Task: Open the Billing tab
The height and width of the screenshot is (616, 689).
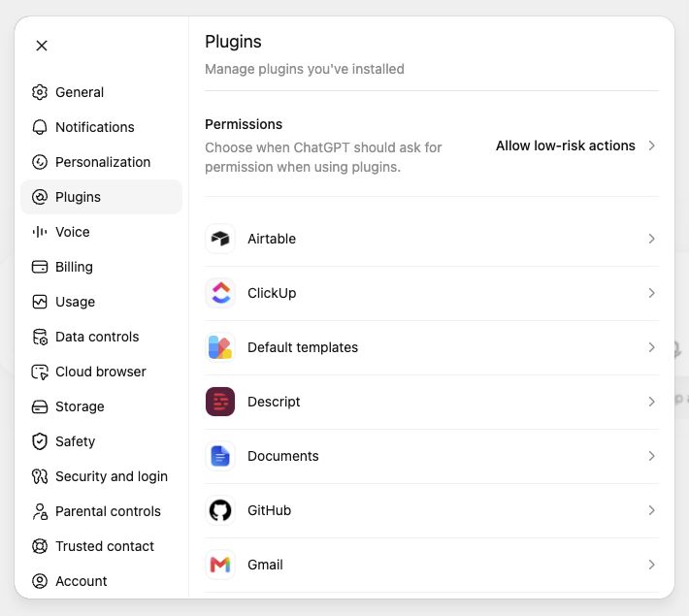Action: pyautogui.click(x=101, y=267)
